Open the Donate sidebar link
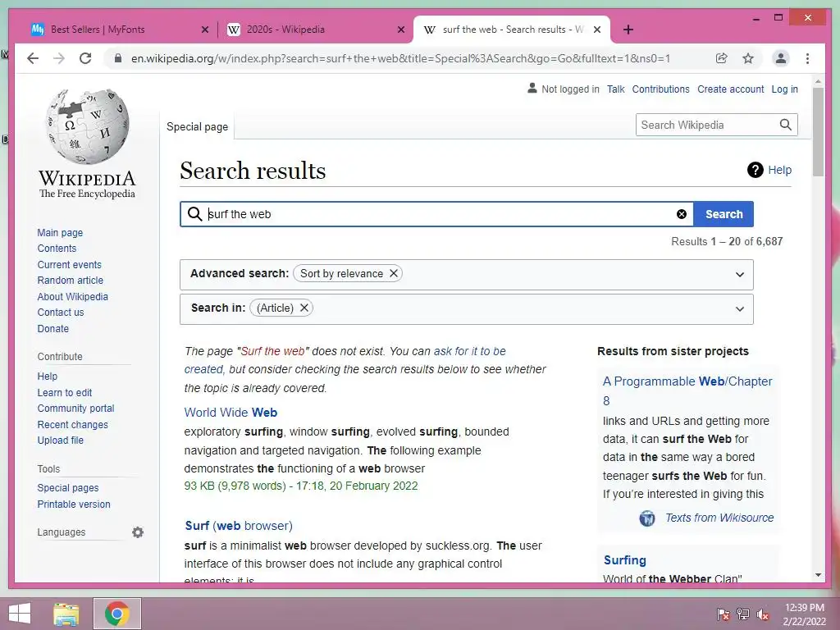The height and width of the screenshot is (630, 840). [53, 329]
